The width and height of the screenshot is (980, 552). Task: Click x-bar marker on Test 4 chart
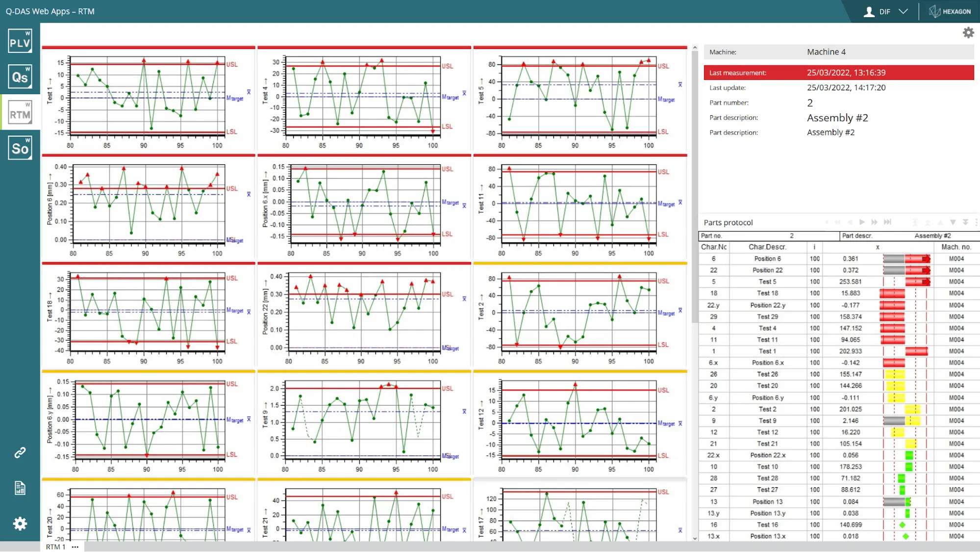464,93
